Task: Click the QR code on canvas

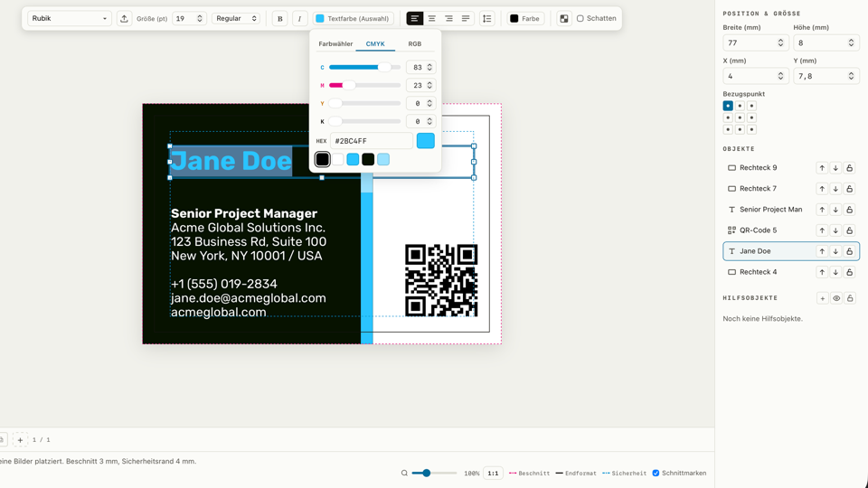Action: point(441,280)
